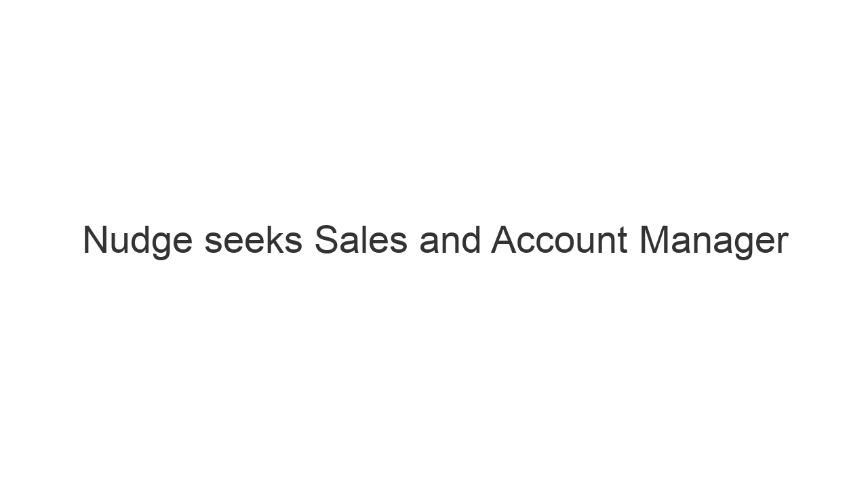Click the final "t" in Account

point(623,241)
